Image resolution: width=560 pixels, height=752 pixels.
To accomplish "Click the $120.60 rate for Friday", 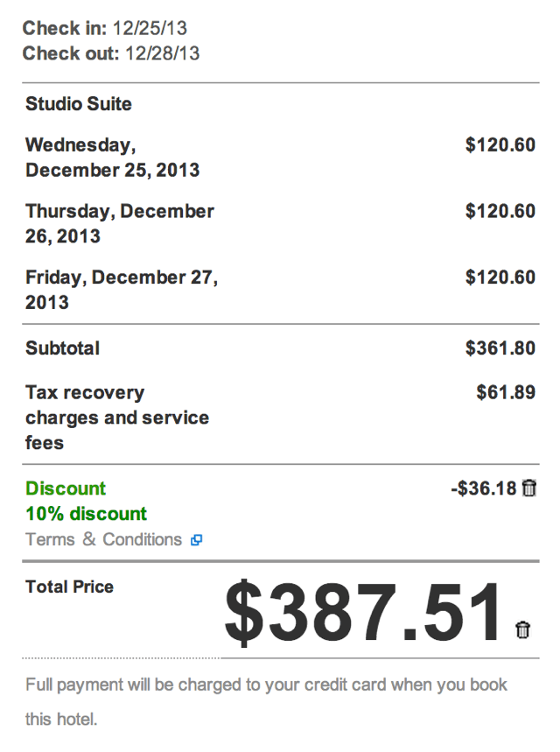I will pyautogui.click(x=500, y=278).
